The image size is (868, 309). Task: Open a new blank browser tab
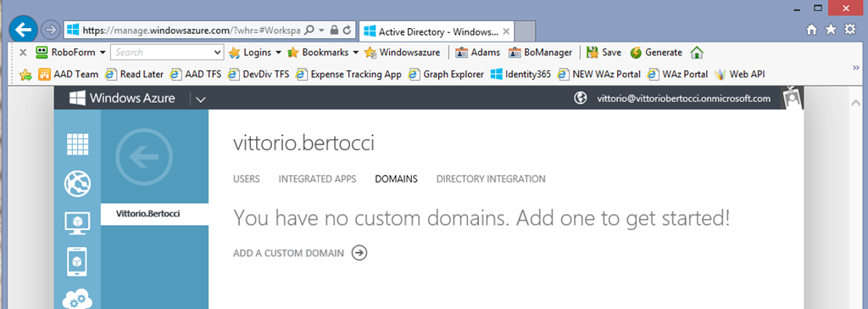click(x=526, y=31)
